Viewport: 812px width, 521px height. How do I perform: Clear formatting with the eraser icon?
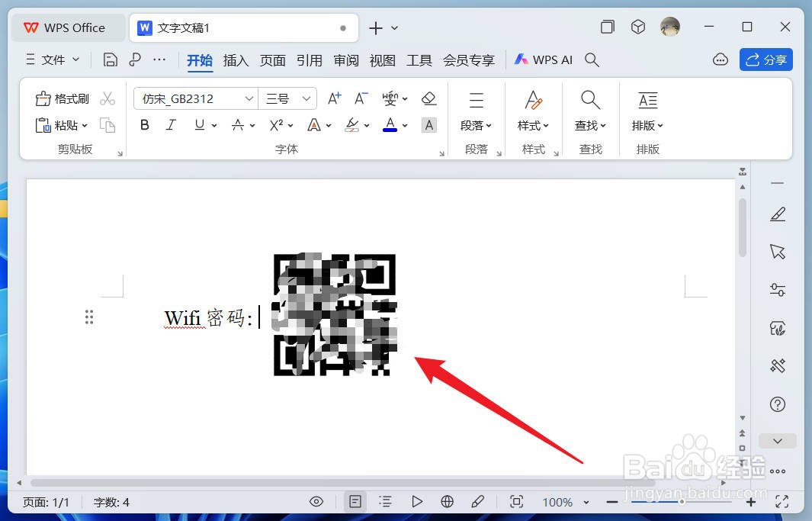click(428, 98)
